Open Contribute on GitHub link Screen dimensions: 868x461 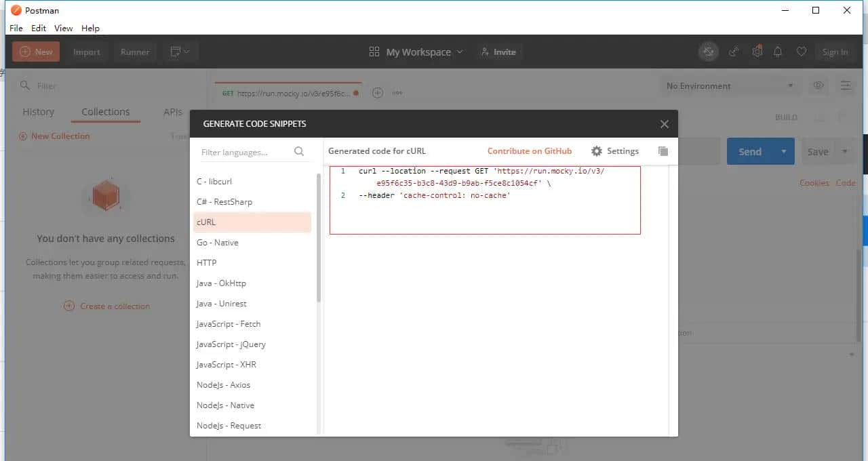530,151
